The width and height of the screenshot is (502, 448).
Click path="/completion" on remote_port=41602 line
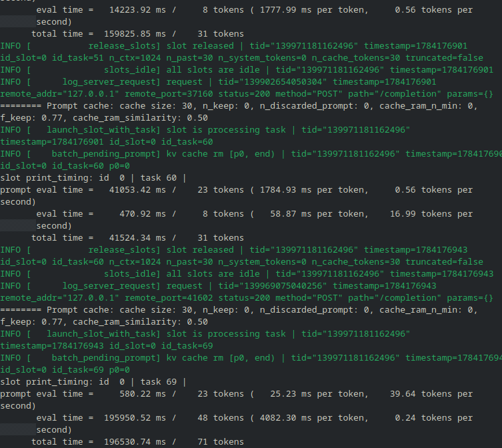point(395,298)
